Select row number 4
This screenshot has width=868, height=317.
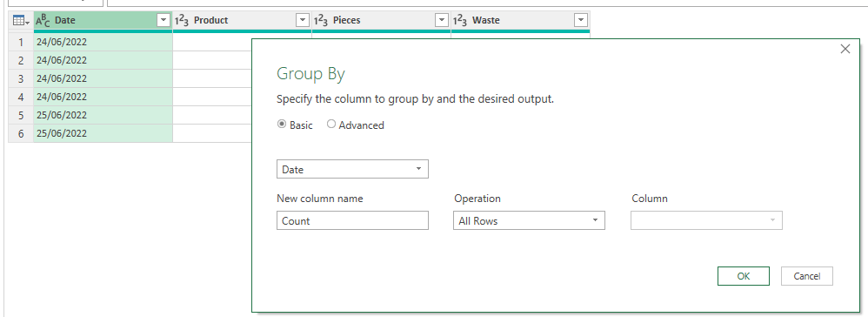coord(21,97)
